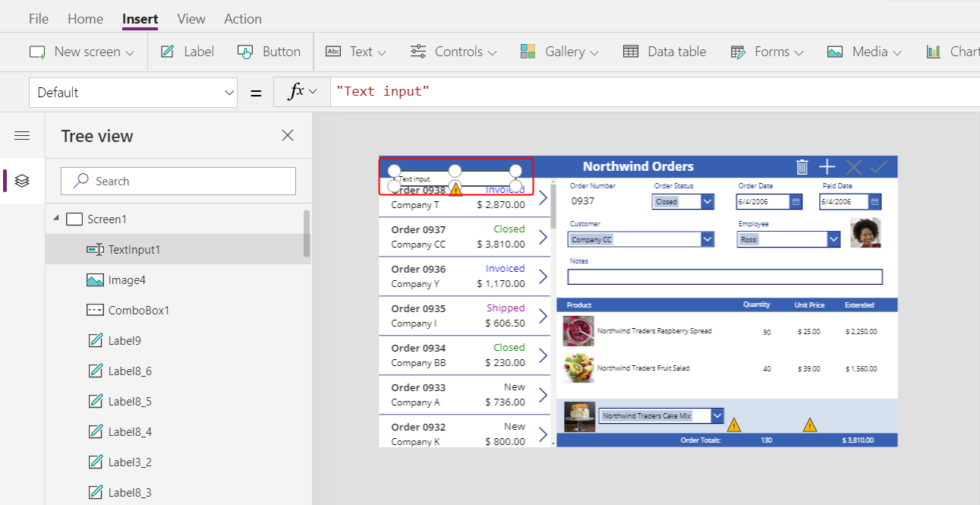The image size is (980, 505).
Task: Select Label9 in tree view
Action: 124,341
